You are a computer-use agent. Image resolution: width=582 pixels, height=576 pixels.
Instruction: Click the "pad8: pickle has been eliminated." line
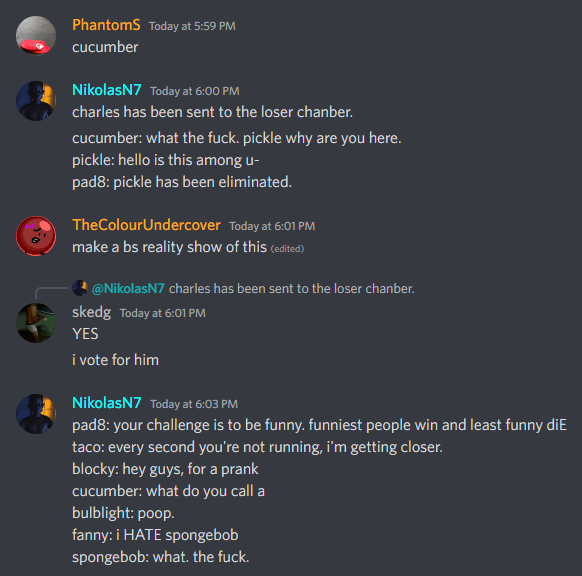click(182, 182)
